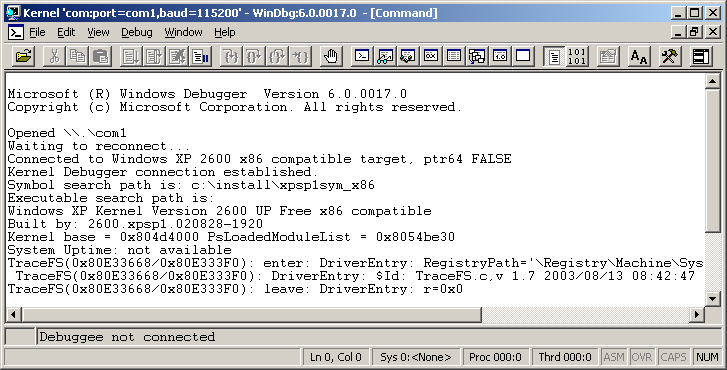Click the Command window system menu icon
This screenshot has width=727, height=370.
[x=15, y=32]
